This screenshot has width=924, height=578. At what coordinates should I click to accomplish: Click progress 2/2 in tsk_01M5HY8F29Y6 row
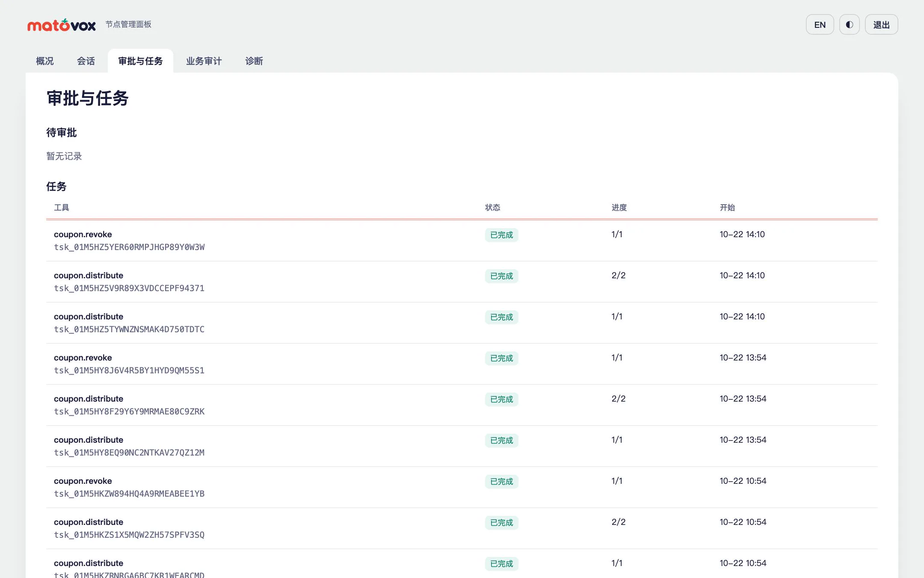coord(619,399)
